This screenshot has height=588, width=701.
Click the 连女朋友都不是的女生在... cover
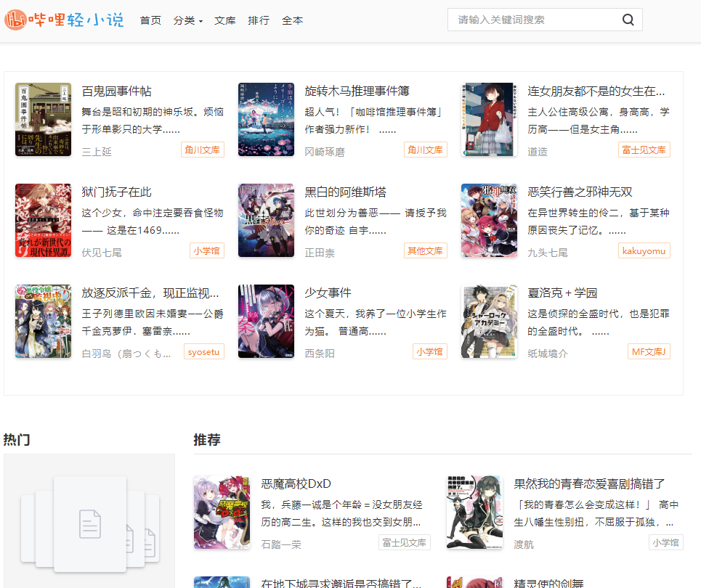[489, 119]
